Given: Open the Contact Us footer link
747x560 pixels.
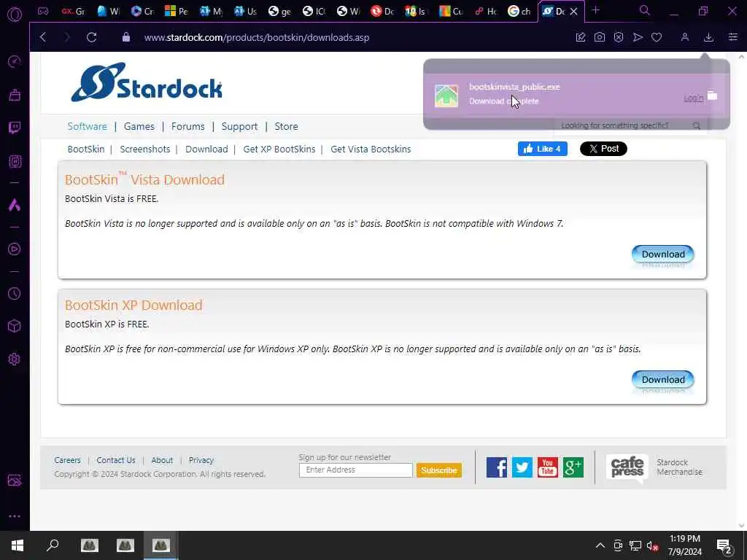Looking at the screenshot, I should tap(116, 460).
